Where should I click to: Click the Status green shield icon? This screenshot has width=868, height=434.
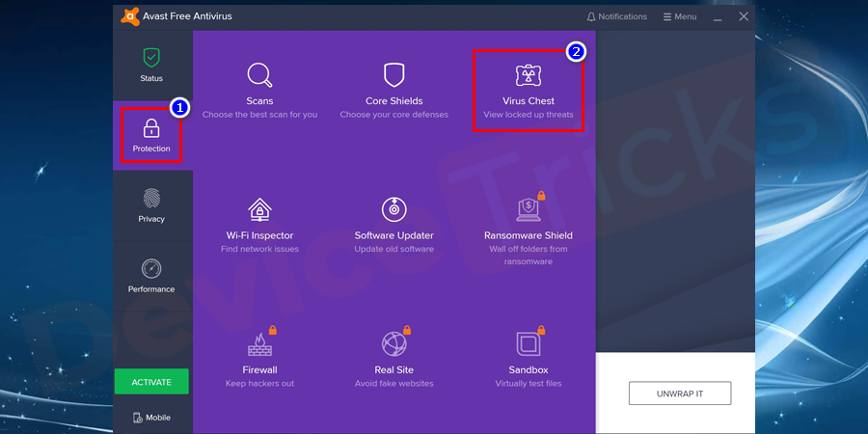tap(151, 58)
